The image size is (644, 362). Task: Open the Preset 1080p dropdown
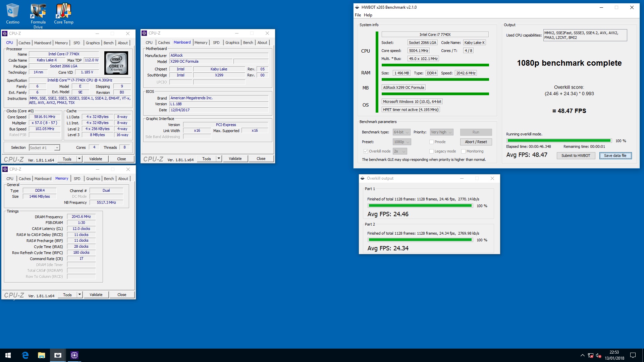pyautogui.click(x=401, y=142)
